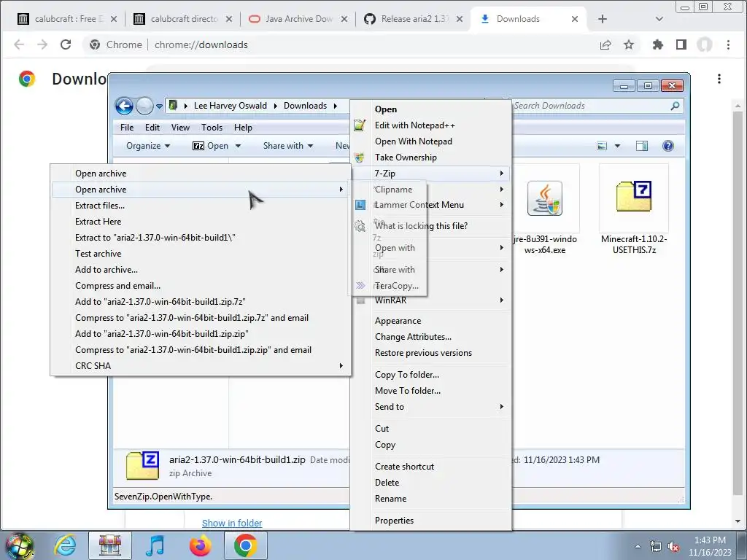
Task: Expand the view options dropdown arrow
Action: click(x=617, y=146)
